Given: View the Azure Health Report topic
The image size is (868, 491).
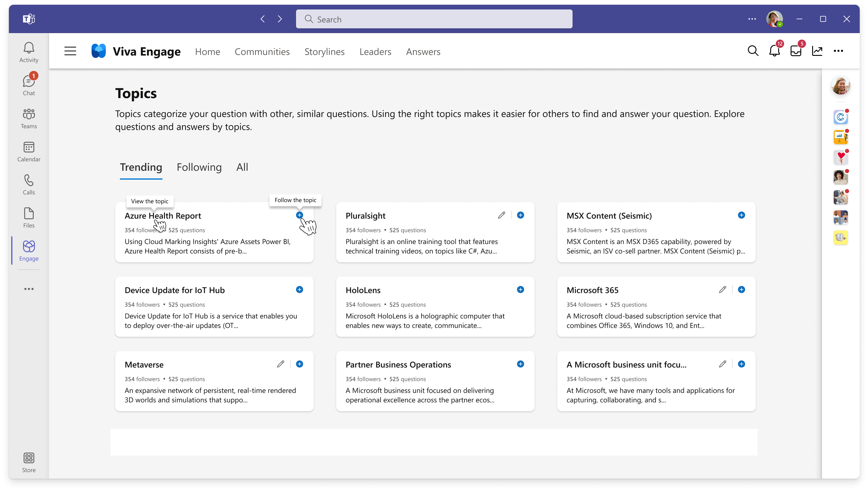Looking at the screenshot, I should click(163, 216).
